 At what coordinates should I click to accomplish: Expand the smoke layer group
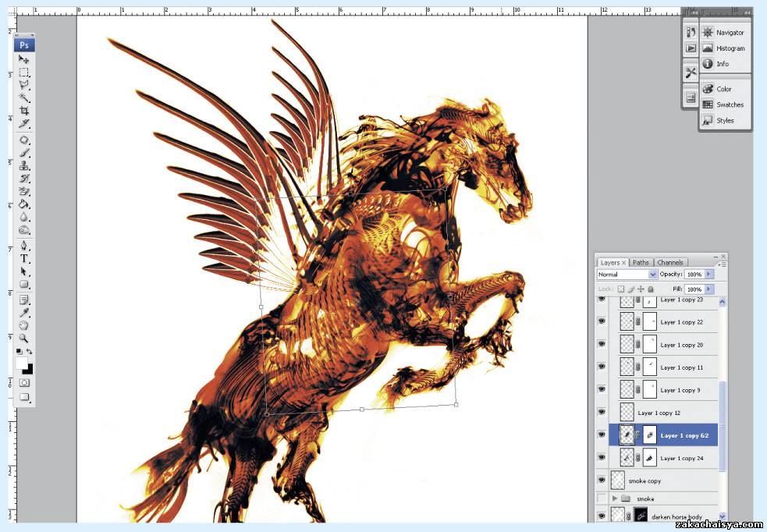(x=614, y=498)
